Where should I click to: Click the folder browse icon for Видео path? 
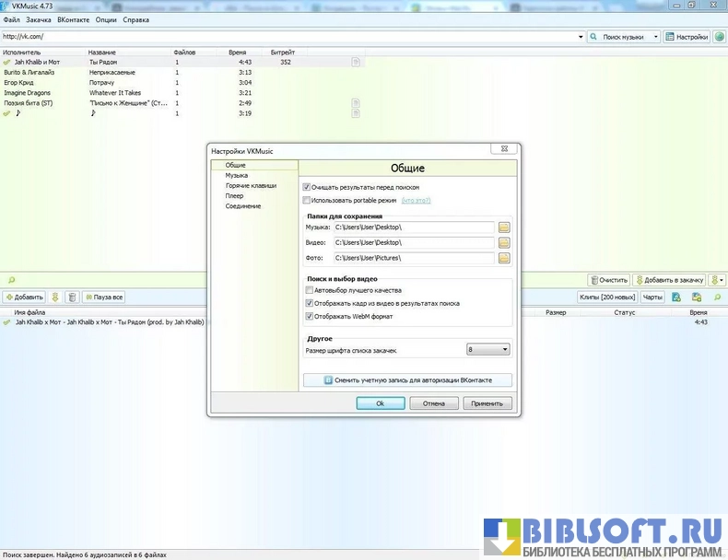click(x=504, y=242)
